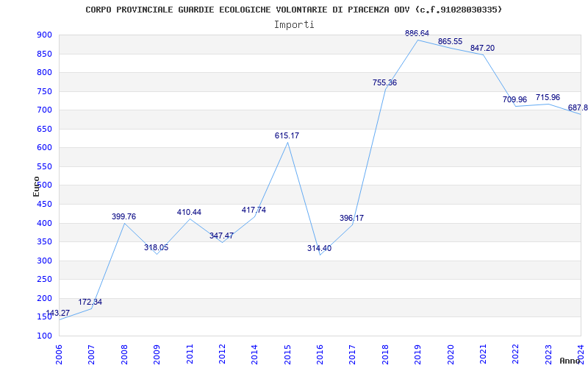Click the 2008 year axis label

[x=124, y=354]
